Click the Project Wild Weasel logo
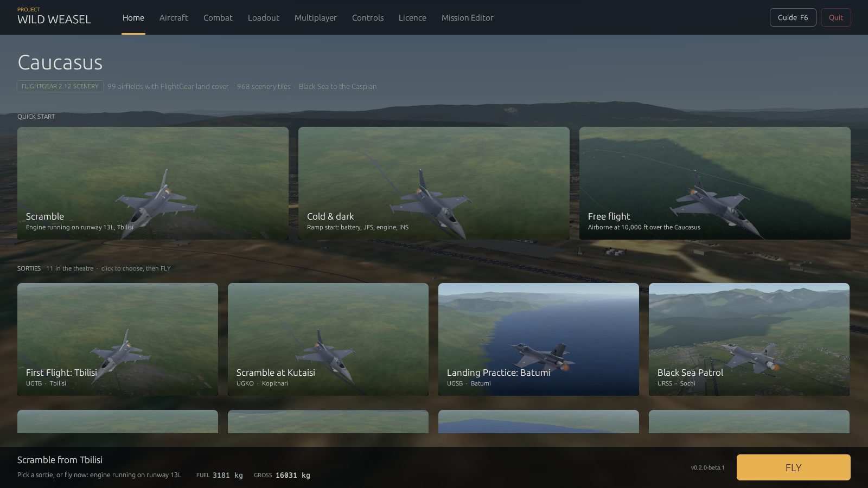This screenshot has width=868, height=488. tap(54, 16)
